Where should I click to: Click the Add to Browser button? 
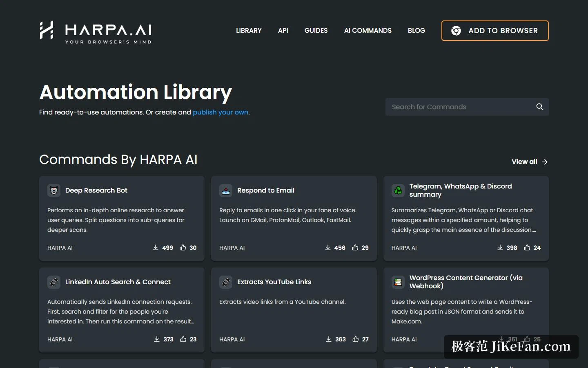pos(495,31)
